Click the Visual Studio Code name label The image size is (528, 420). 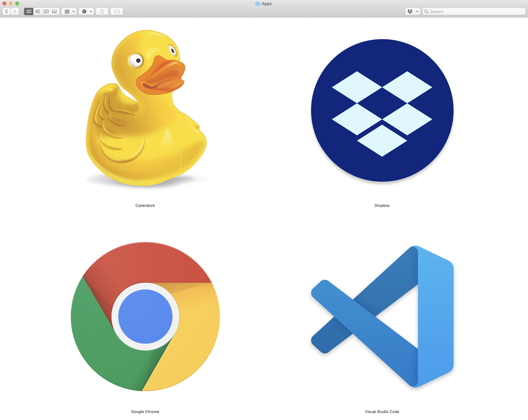click(382, 411)
